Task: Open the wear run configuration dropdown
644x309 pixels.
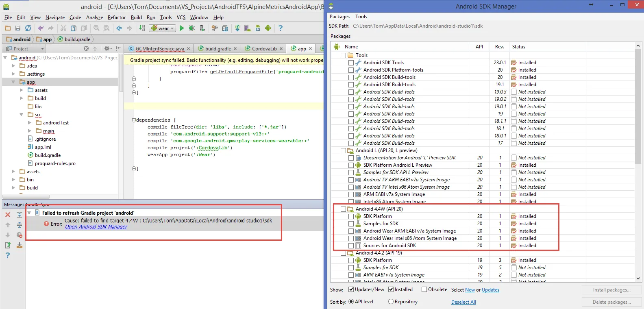Action: (x=162, y=28)
